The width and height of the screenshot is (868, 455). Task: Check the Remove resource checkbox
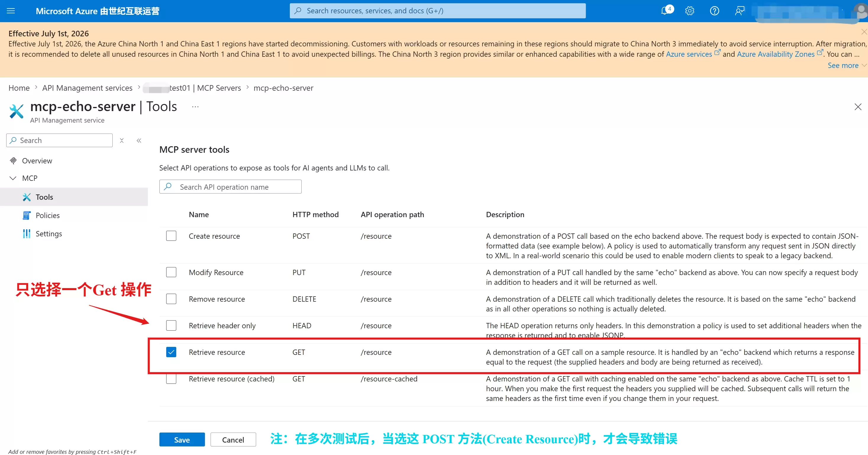(171, 299)
